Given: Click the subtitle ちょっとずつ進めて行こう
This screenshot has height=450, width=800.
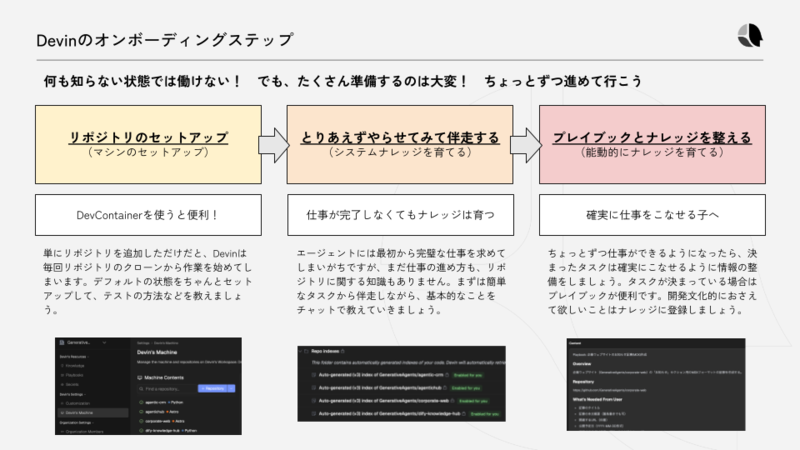Looking at the screenshot, I should click(x=563, y=81).
